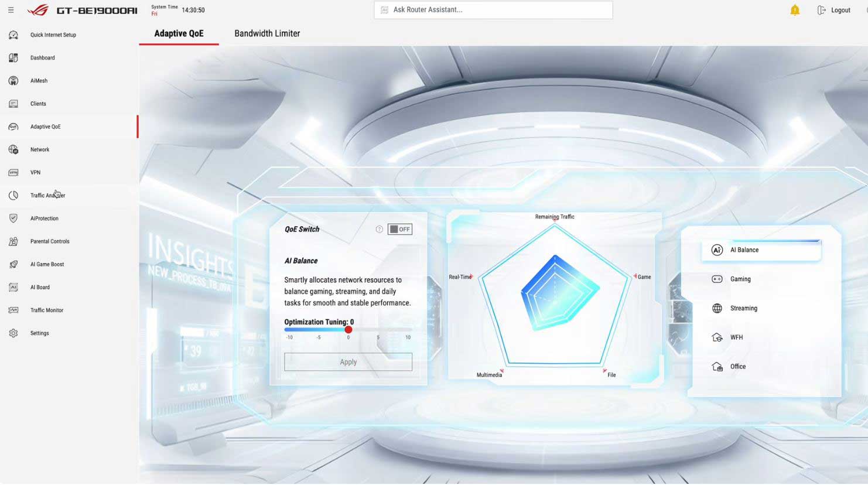This screenshot has height=485, width=868.
Task: Click the Ask Router Assistant search field
Action: (x=493, y=10)
